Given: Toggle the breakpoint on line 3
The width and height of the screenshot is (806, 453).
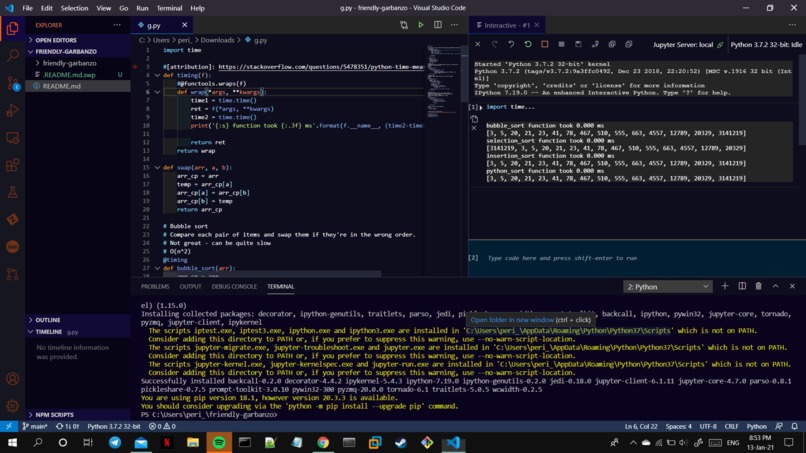Looking at the screenshot, I should (135, 66).
